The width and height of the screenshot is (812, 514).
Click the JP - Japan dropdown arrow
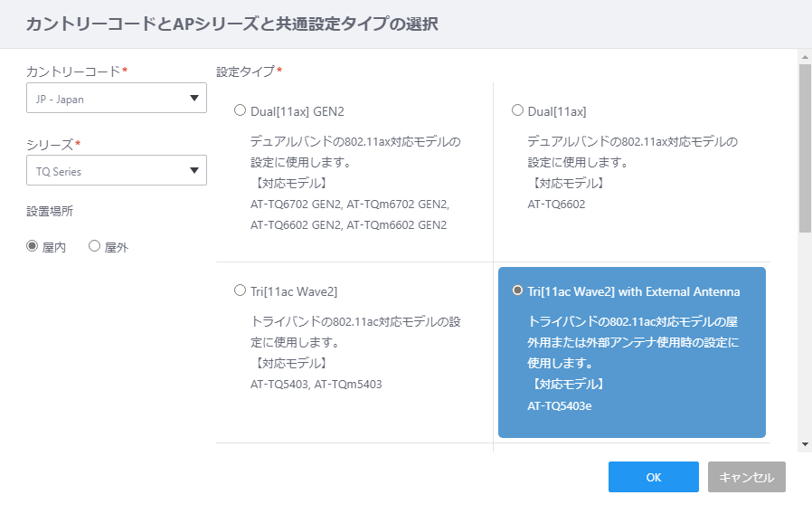tap(194, 98)
